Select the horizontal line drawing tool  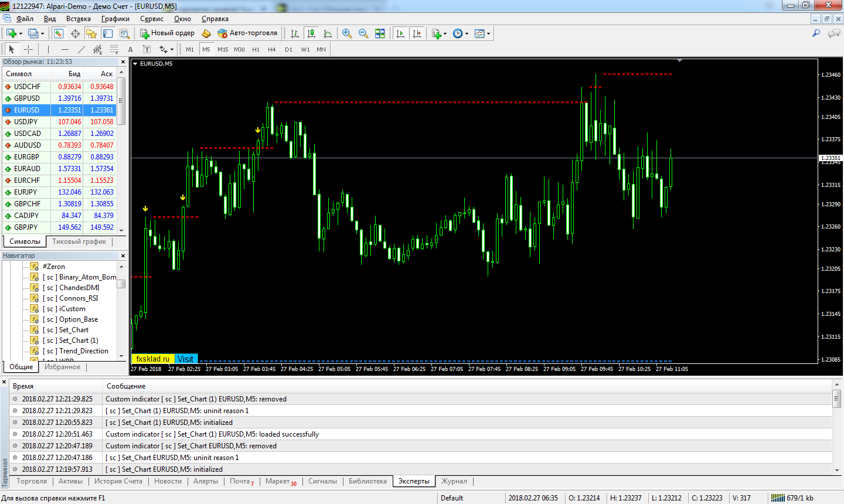pyautogui.click(x=64, y=49)
